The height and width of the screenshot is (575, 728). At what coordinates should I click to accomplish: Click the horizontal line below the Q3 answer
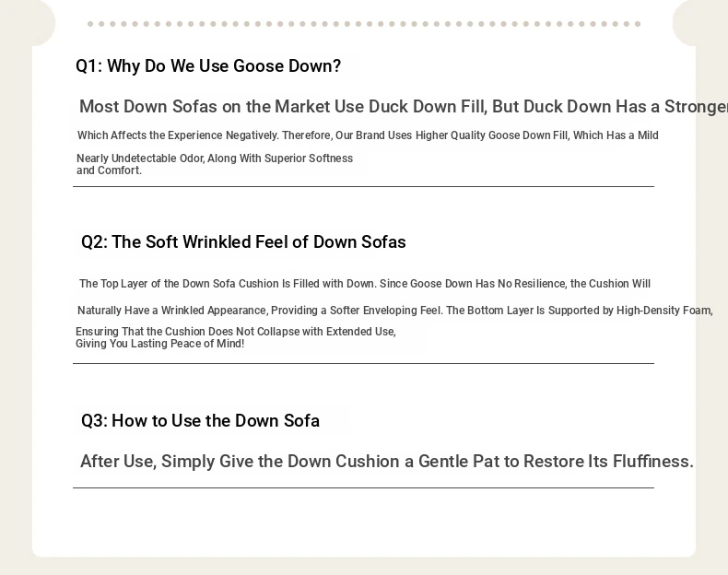(363, 487)
